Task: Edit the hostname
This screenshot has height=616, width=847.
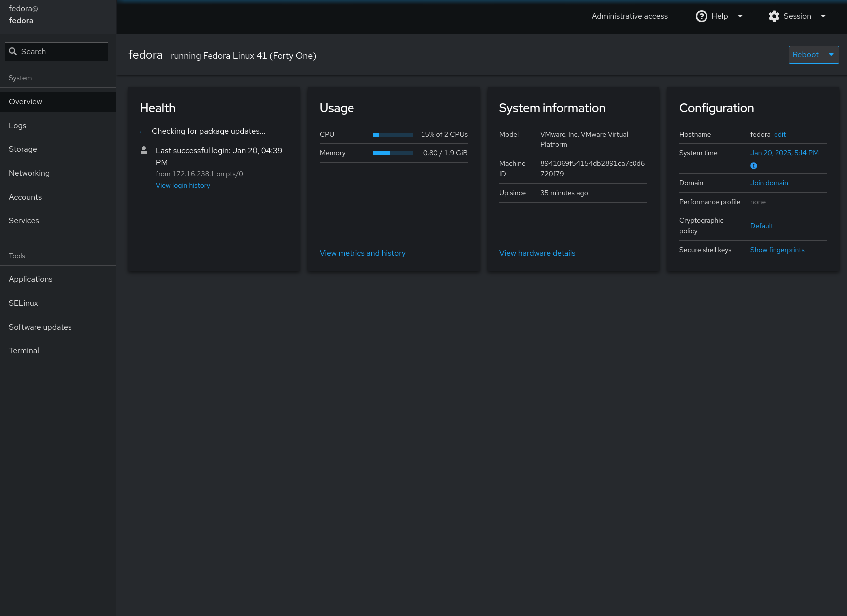Action: (779, 135)
